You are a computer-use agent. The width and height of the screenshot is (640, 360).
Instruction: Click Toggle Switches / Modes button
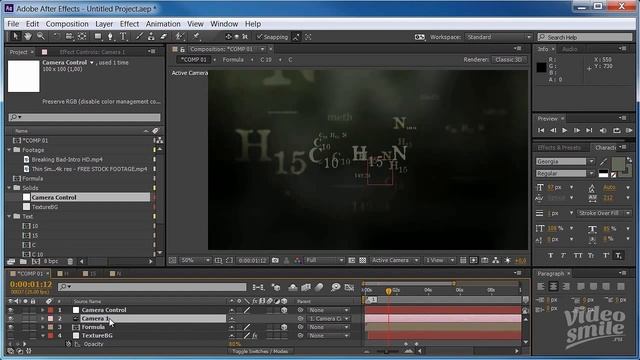click(x=260, y=351)
